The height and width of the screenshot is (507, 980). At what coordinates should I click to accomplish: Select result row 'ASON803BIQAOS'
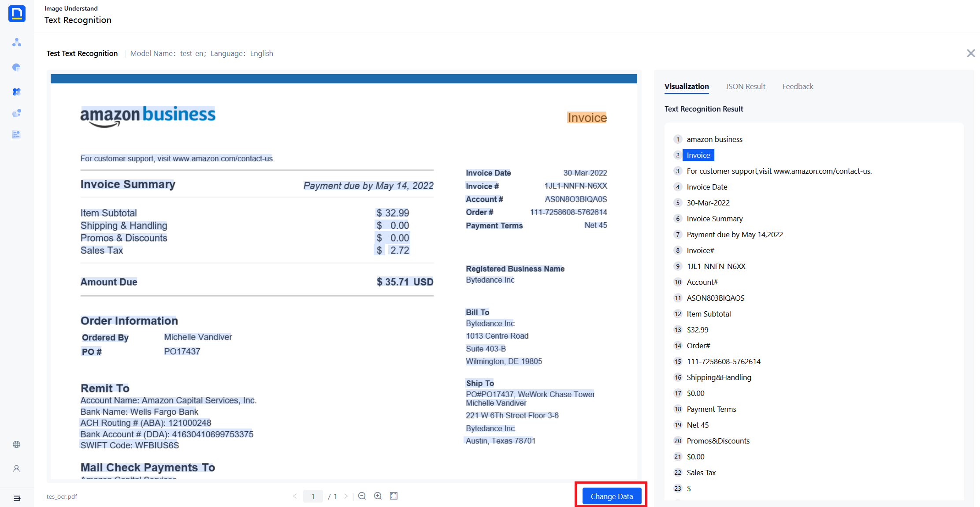coord(716,298)
